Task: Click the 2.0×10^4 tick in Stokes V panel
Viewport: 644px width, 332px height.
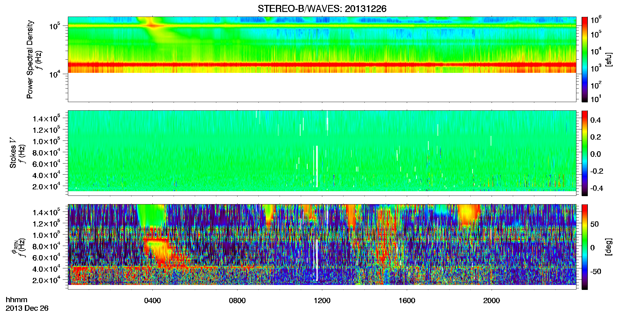Action: tap(46, 186)
